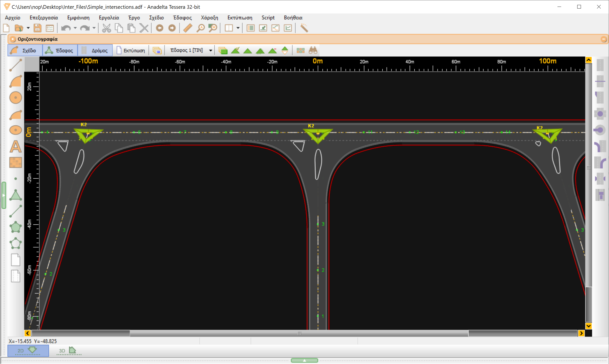Select the Text tool in the left toolbar
The height and width of the screenshot is (364, 609).
(x=15, y=146)
